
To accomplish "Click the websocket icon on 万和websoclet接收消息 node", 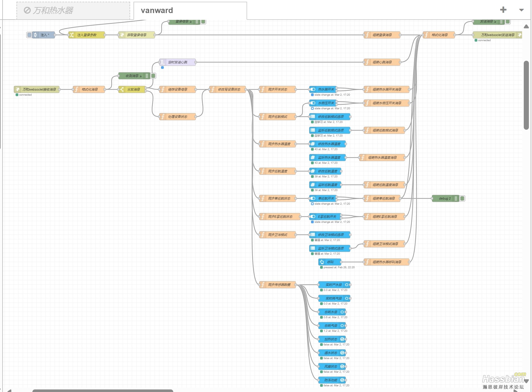I will (x=17, y=89).
